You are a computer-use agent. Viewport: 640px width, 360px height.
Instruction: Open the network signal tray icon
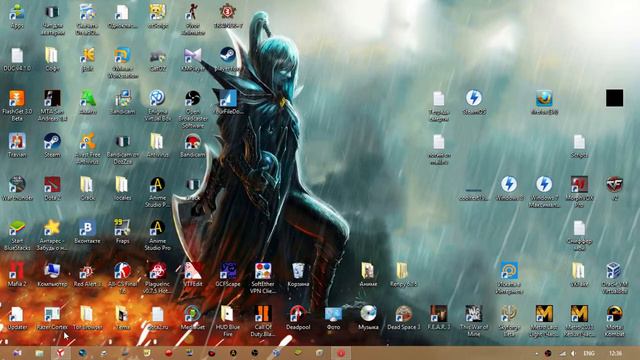point(563,353)
